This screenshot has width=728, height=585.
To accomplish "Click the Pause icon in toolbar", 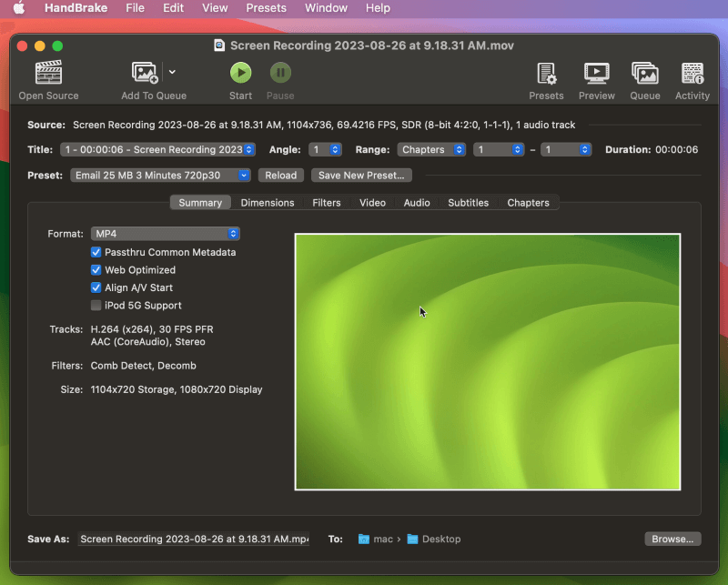I will (280, 73).
